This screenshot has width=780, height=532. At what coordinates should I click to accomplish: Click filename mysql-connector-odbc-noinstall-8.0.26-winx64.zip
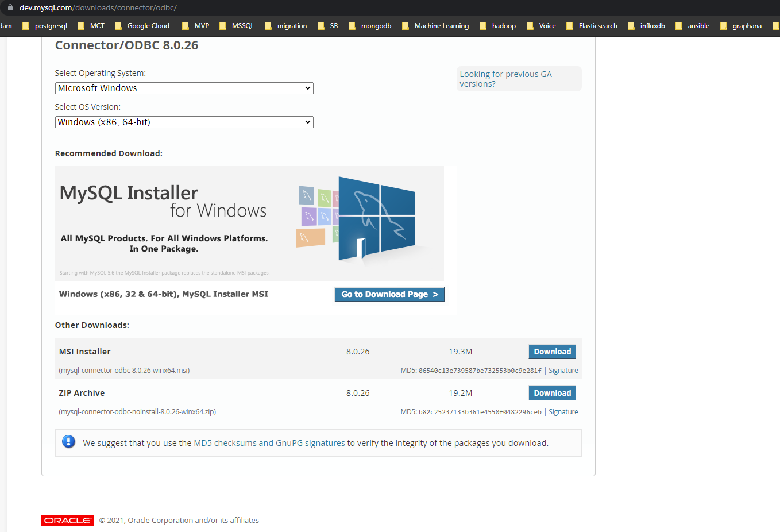(137, 412)
